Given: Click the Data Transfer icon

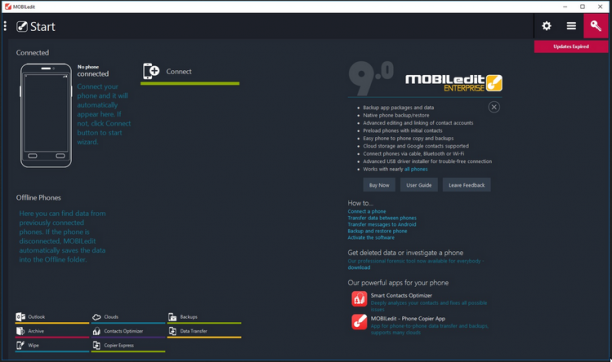Looking at the screenshot, I should pyautogui.click(x=173, y=331).
